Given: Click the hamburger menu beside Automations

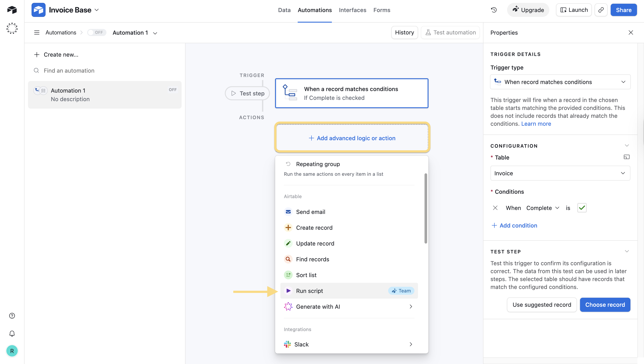Looking at the screenshot, I should 37,32.
